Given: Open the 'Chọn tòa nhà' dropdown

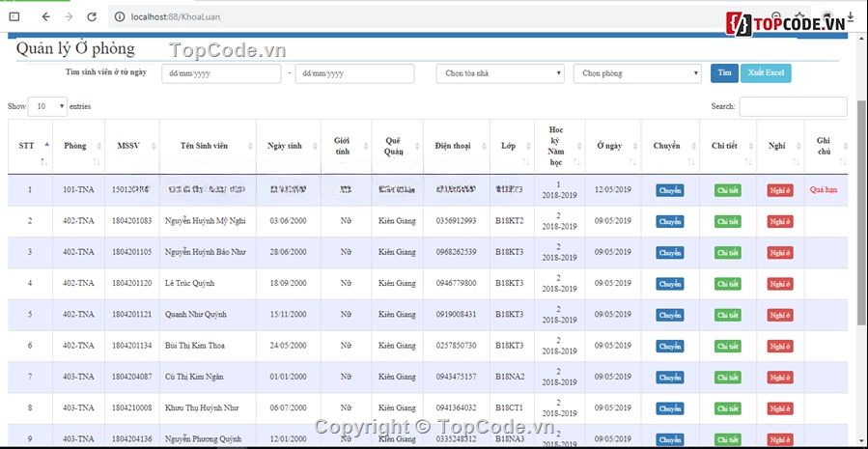Looking at the screenshot, I should coord(500,73).
